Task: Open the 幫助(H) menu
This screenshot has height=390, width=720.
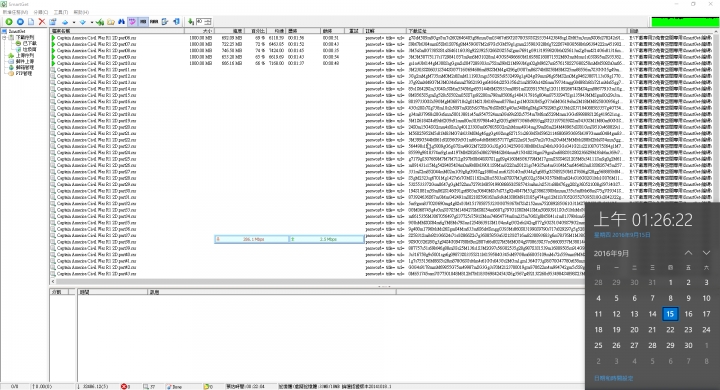Action: (x=81, y=12)
